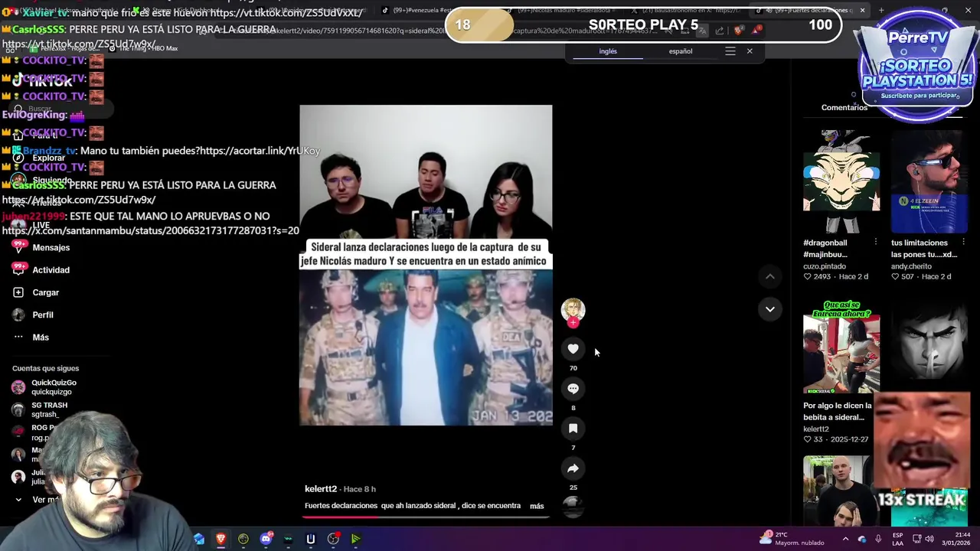980x551 pixels.
Task: Open the Brave browser taskbar icon
Action: click(x=220, y=539)
